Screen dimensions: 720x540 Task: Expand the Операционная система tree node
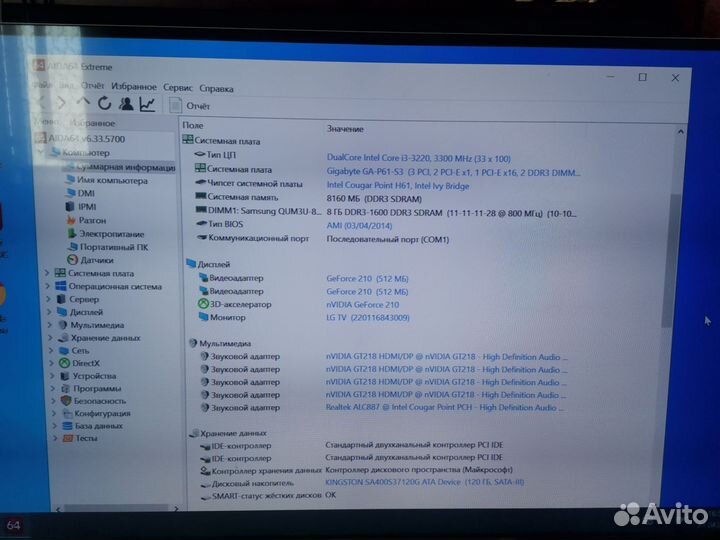tap(47, 286)
